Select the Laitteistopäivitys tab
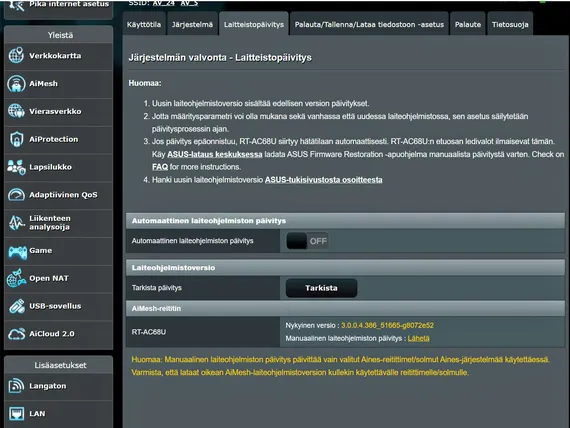 [254, 24]
